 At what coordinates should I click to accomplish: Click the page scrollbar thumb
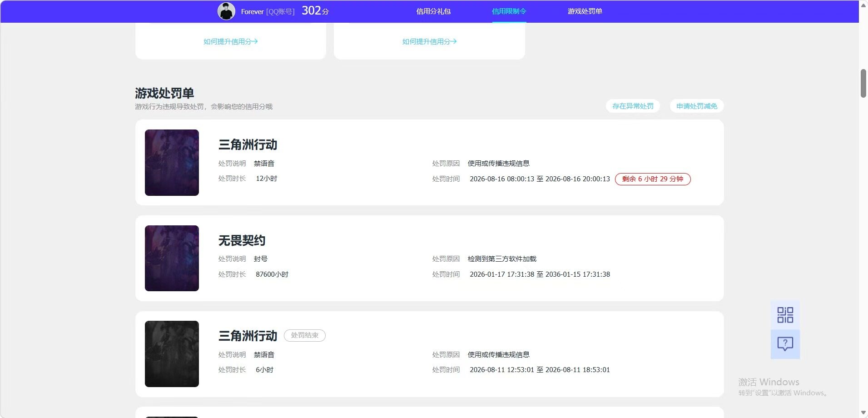click(x=863, y=83)
